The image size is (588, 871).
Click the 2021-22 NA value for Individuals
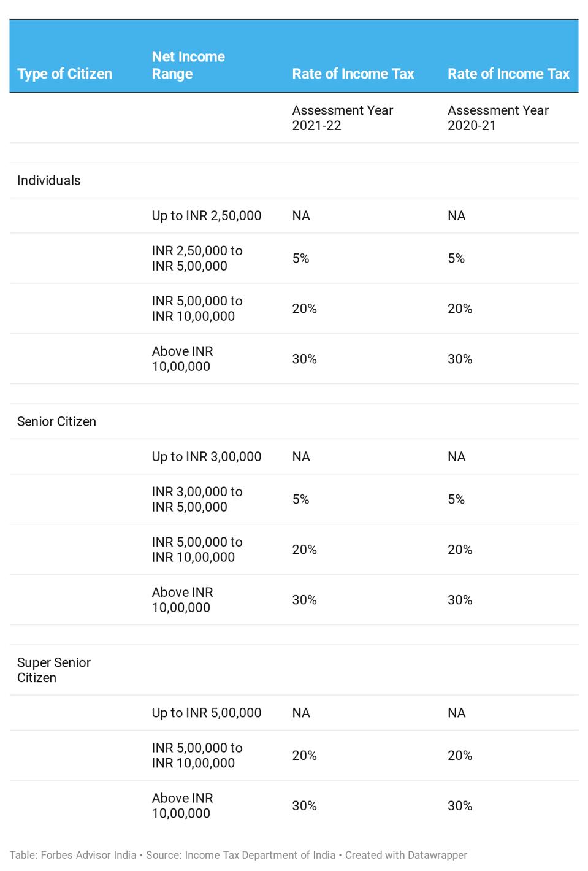point(301,215)
